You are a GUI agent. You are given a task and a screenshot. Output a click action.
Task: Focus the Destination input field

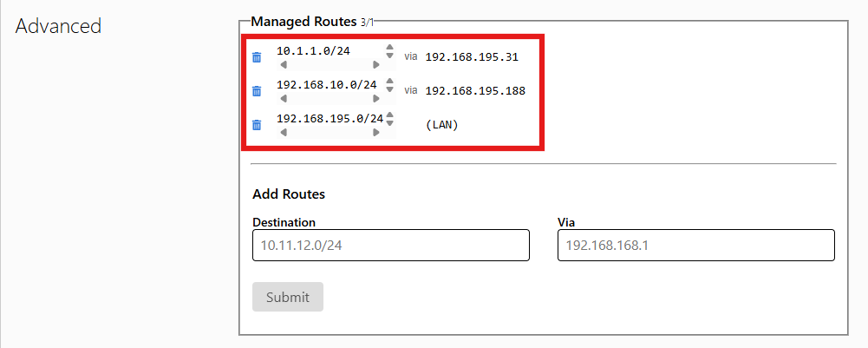(390, 246)
